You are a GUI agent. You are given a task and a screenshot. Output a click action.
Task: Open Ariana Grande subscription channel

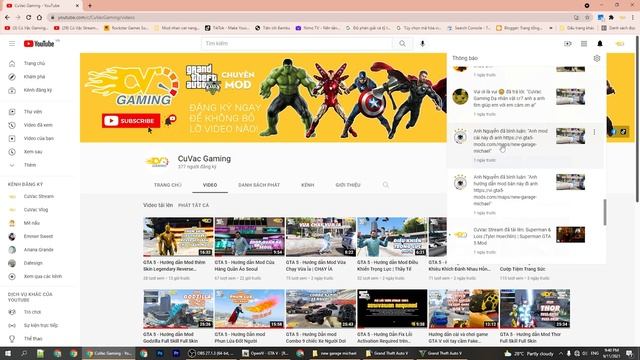click(x=39, y=249)
